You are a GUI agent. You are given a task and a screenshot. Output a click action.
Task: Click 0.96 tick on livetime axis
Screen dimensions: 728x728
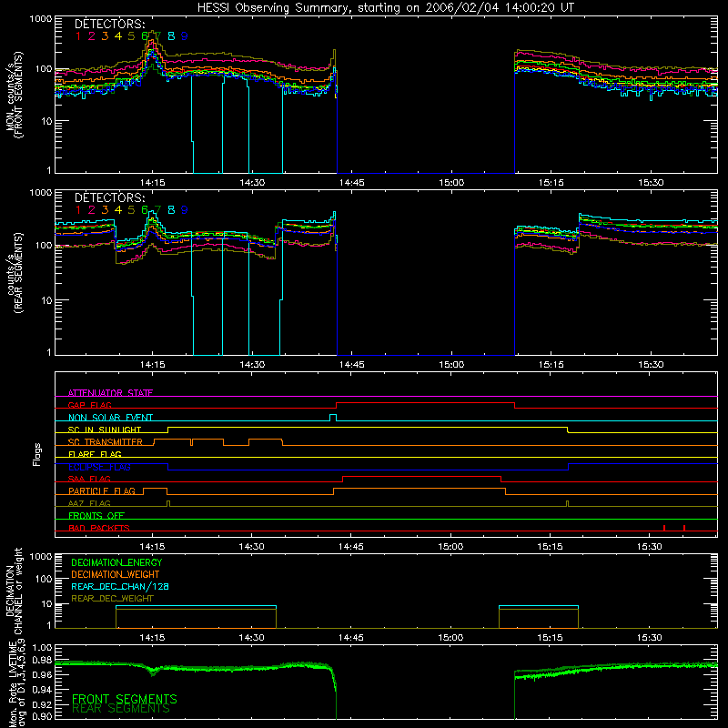[43, 674]
